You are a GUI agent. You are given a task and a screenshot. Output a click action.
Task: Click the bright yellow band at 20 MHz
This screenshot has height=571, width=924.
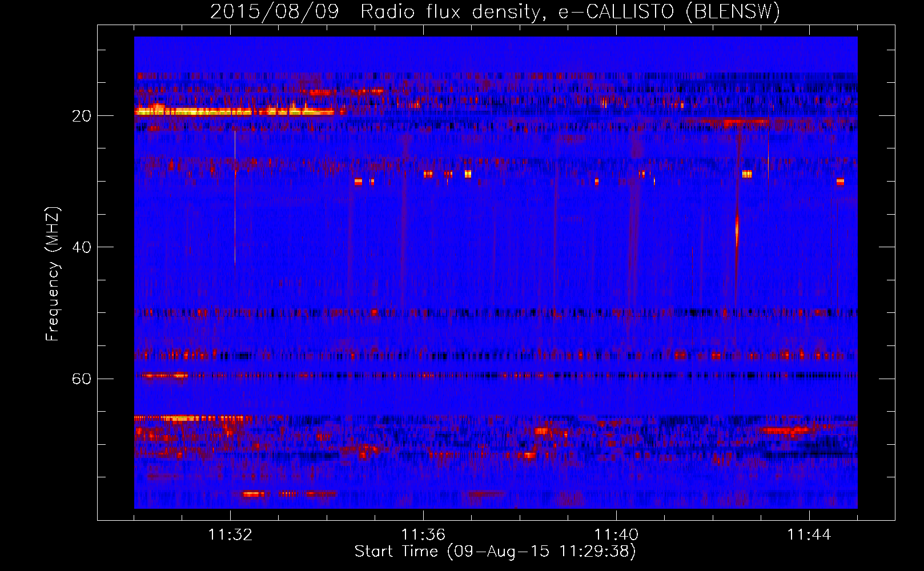234,111
